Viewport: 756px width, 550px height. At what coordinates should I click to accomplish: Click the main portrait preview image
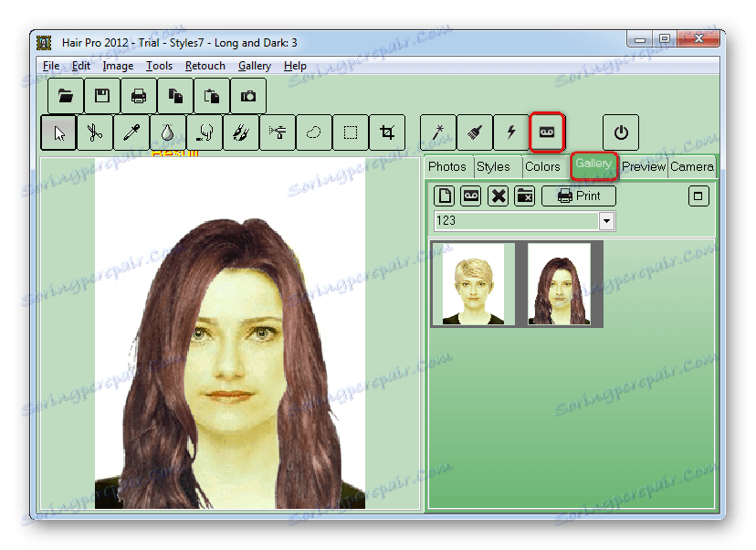230,333
